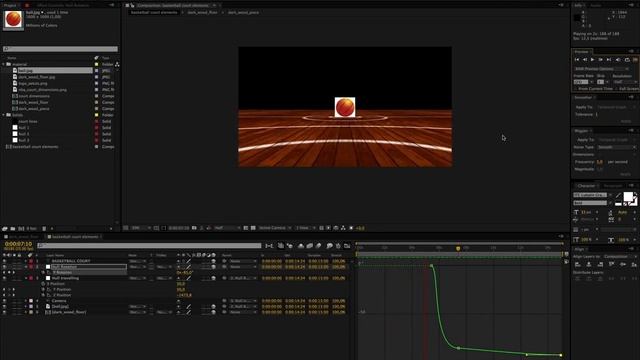Select the court dimensions composition item
This screenshot has height=360, width=640.
click(34, 96)
